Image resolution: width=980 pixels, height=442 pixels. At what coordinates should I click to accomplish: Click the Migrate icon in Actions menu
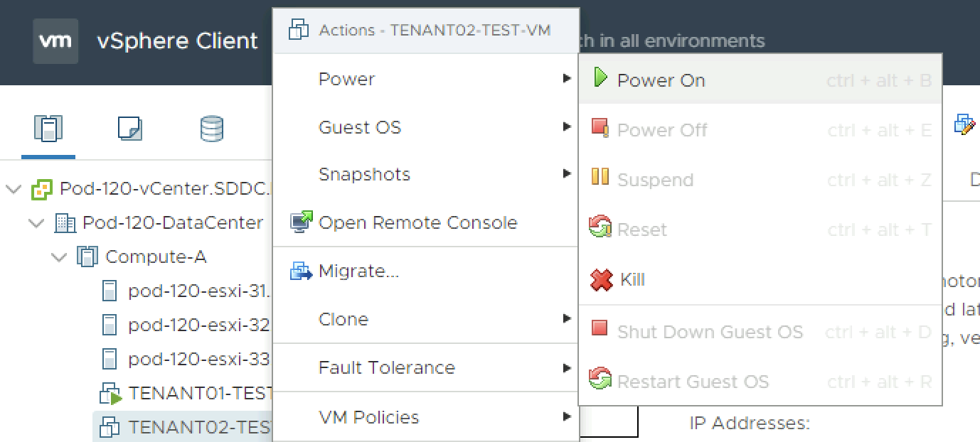[302, 271]
